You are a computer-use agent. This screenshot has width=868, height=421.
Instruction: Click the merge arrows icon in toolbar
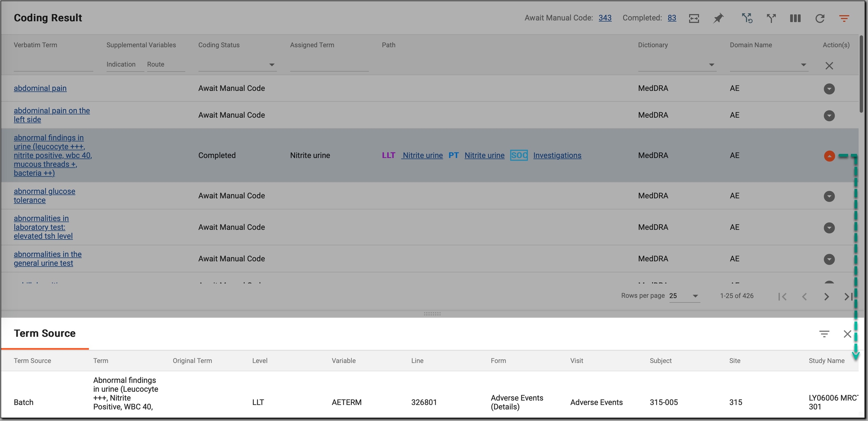(771, 18)
